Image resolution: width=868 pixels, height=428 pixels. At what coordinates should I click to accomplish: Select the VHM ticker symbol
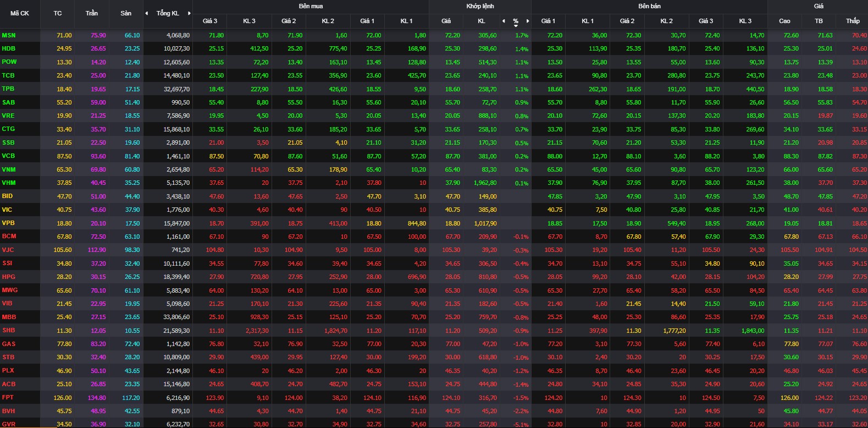(x=9, y=183)
